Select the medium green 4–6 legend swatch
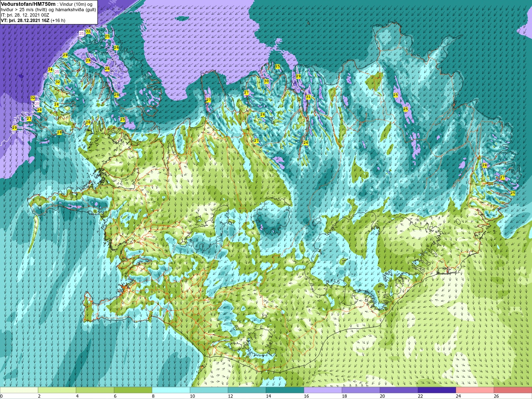Image resolution: width=532 pixels, height=399 pixels. click(95, 391)
